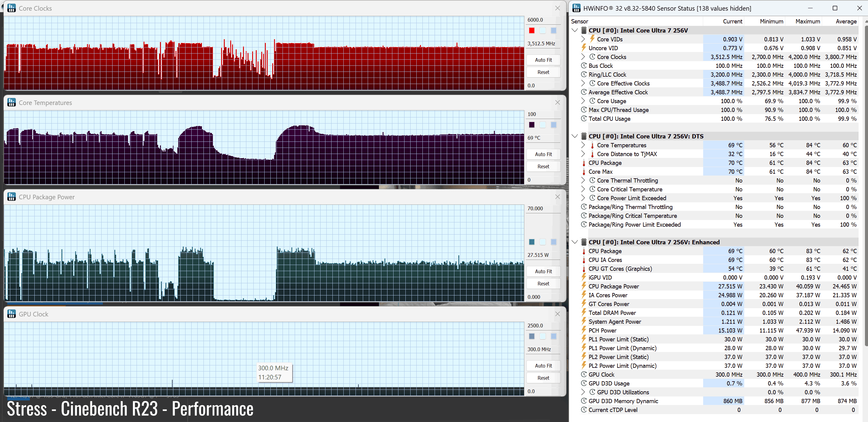Click the dark purple swatch in Core Temperatures
This screenshot has height=422, width=868.
[532, 125]
